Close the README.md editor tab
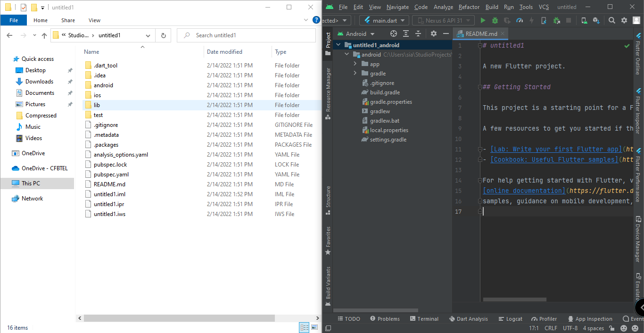Viewport: 644px width, 333px height. tap(503, 34)
